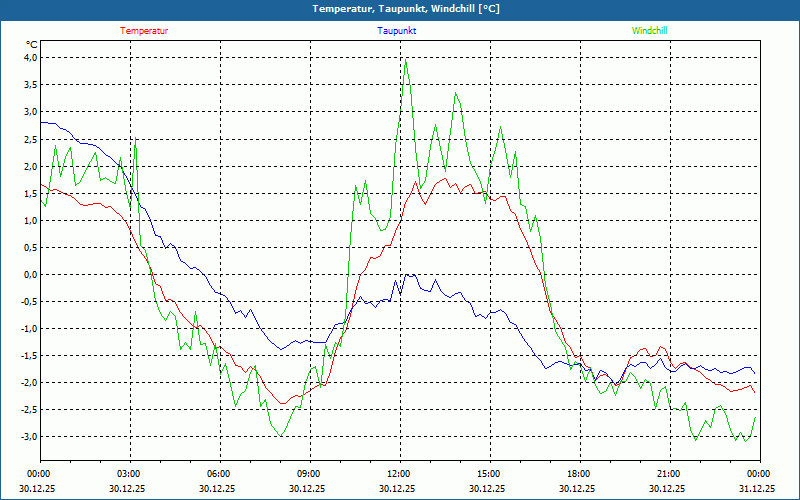800x500 pixels.
Task: Click the 21:00 time axis label
Action: tap(668, 474)
